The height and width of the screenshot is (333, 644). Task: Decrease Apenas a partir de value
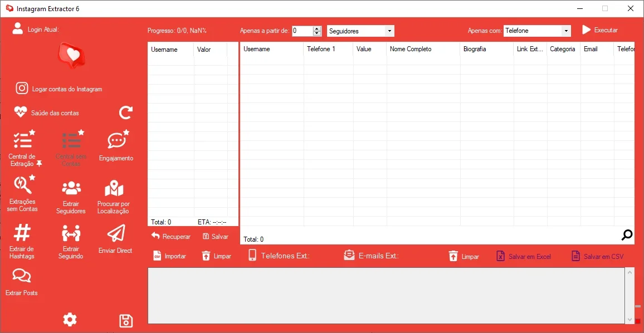tap(316, 33)
